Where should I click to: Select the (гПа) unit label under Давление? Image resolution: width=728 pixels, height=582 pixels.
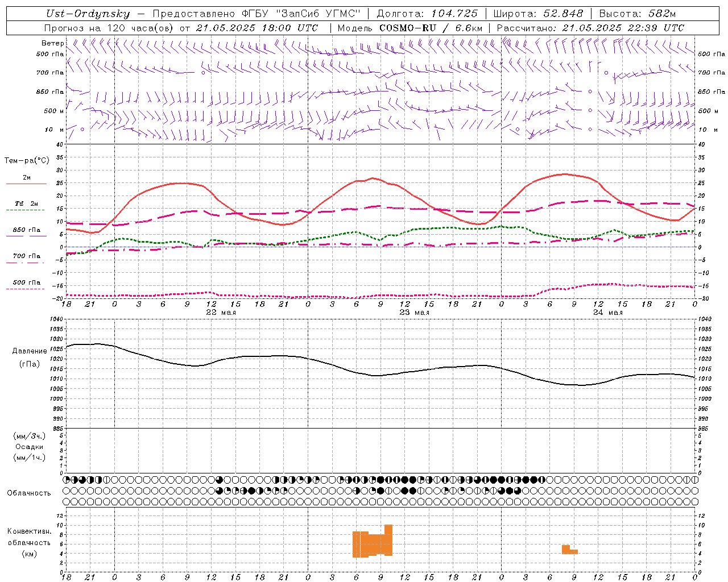click(x=30, y=364)
